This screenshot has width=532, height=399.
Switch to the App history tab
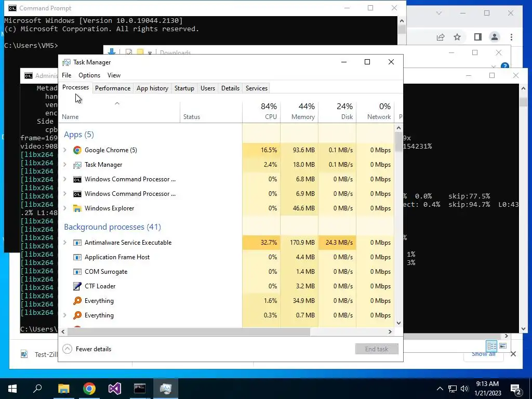pyautogui.click(x=152, y=88)
